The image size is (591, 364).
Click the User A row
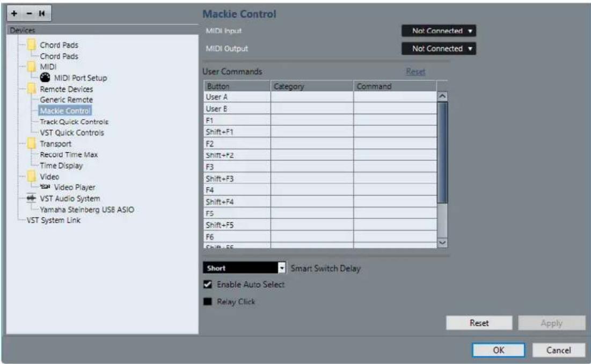coord(320,97)
